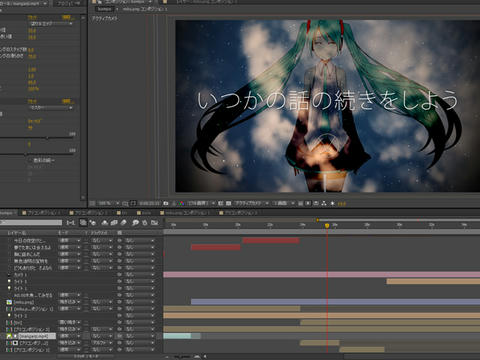
Task: Open the 100% magnification dropdown
Action: pyautogui.click(x=109, y=203)
